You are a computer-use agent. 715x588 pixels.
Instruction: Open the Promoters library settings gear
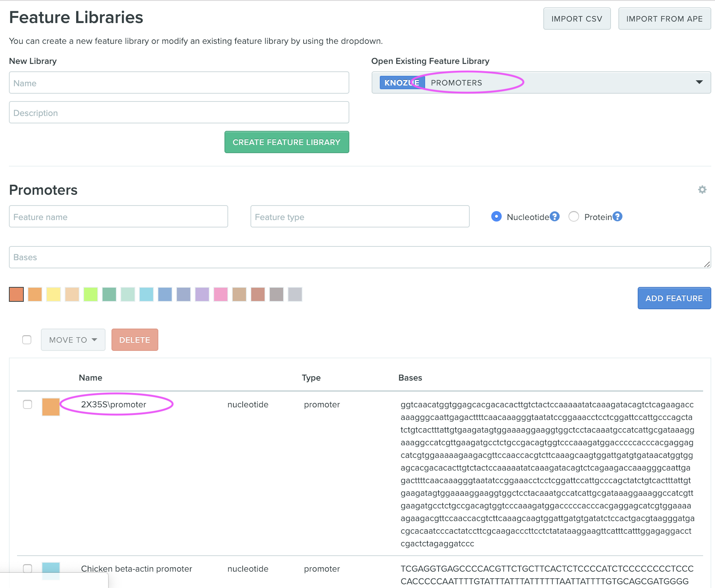click(x=702, y=190)
